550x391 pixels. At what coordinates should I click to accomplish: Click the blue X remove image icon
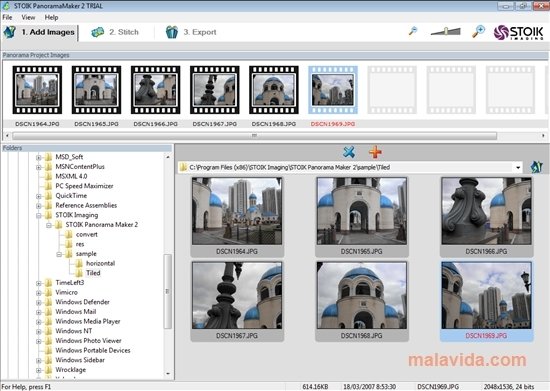point(349,152)
